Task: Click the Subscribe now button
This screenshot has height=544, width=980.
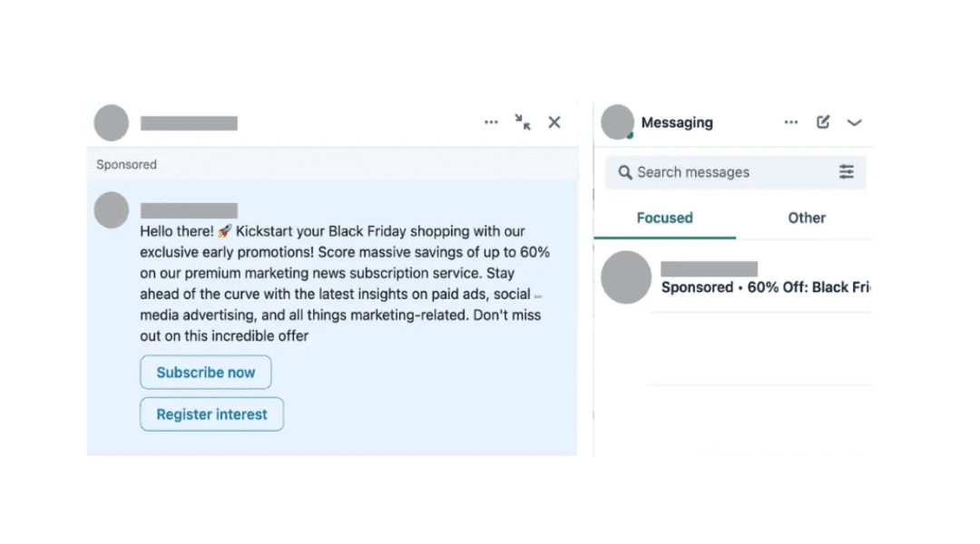Action: (205, 372)
